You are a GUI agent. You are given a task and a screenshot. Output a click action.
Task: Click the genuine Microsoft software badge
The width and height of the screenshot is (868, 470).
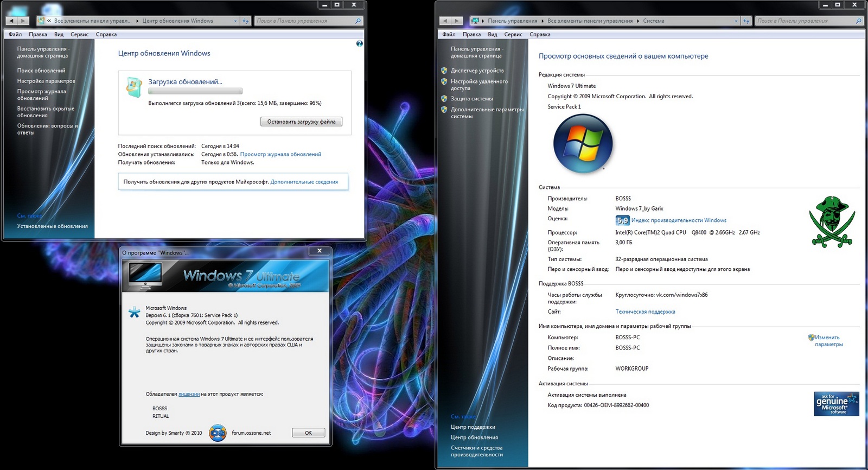837,404
